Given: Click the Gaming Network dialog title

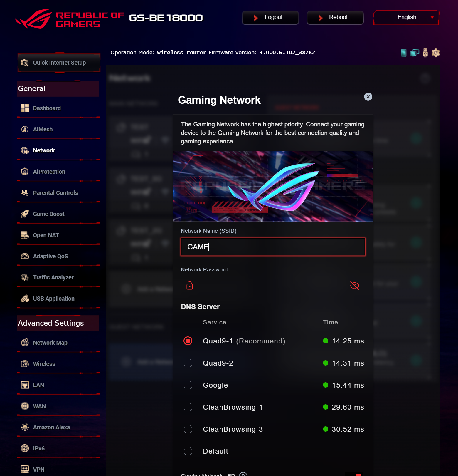Looking at the screenshot, I should [x=219, y=100].
